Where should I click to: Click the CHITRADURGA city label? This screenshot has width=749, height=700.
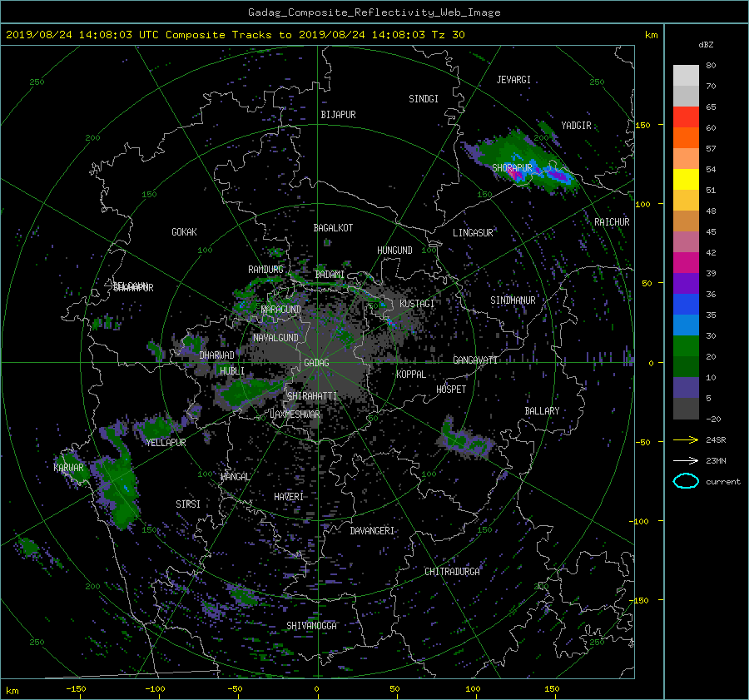tap(452, 572)
